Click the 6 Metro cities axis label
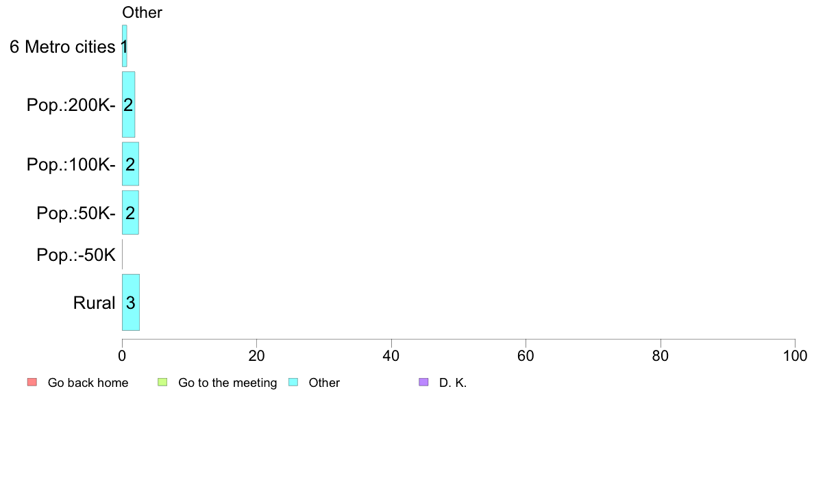The height and width of the screenshot is (504, 814). coord(62,47)
